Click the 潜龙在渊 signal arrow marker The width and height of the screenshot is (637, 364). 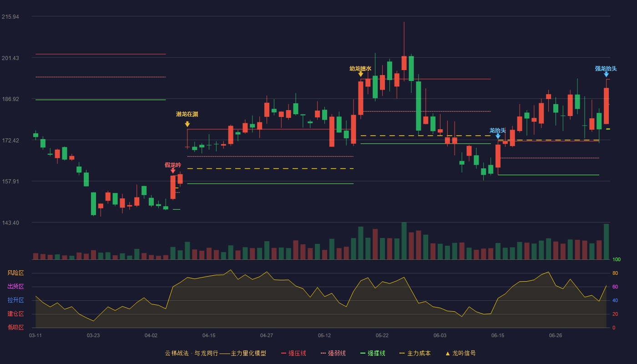pos(187,124)
